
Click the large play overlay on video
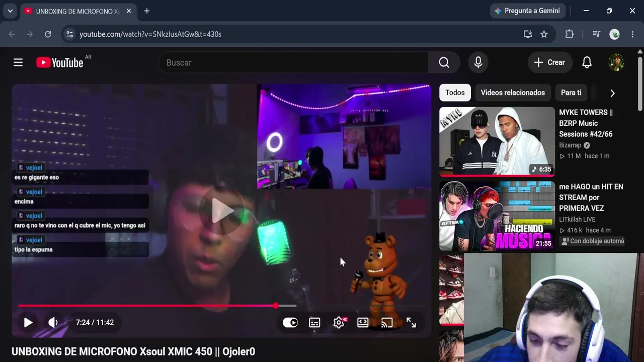pyautogui.click(x=222, y=210)
